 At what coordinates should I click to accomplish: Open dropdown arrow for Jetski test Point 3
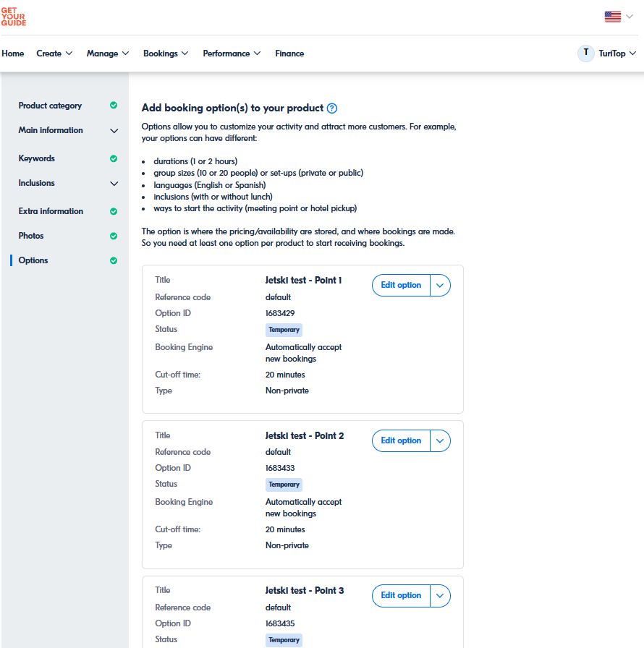pos(440,596)
